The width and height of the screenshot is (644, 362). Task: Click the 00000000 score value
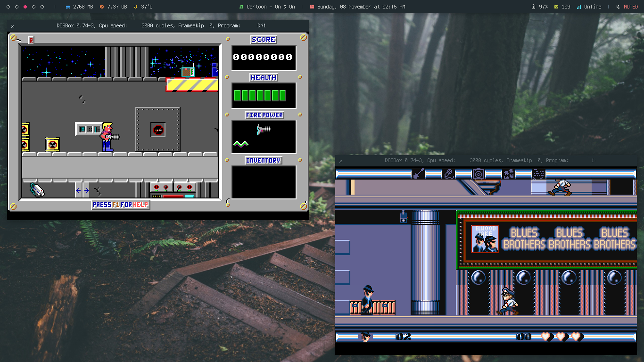263,57
